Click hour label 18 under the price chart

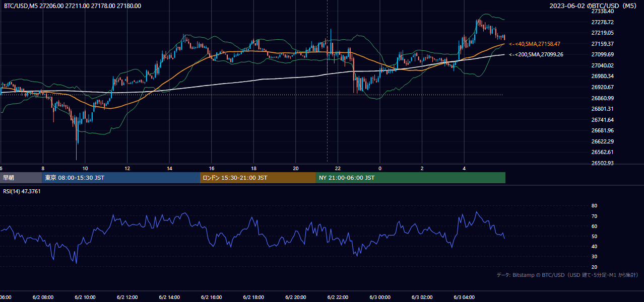[x=253, y=168]
